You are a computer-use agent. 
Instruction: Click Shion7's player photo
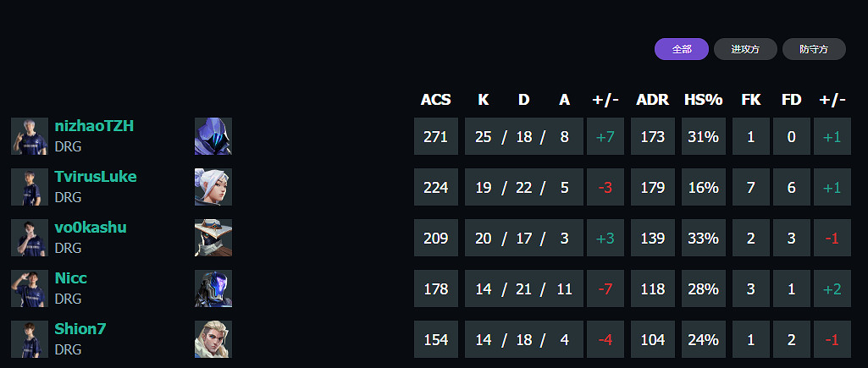[x=30, y=339]
